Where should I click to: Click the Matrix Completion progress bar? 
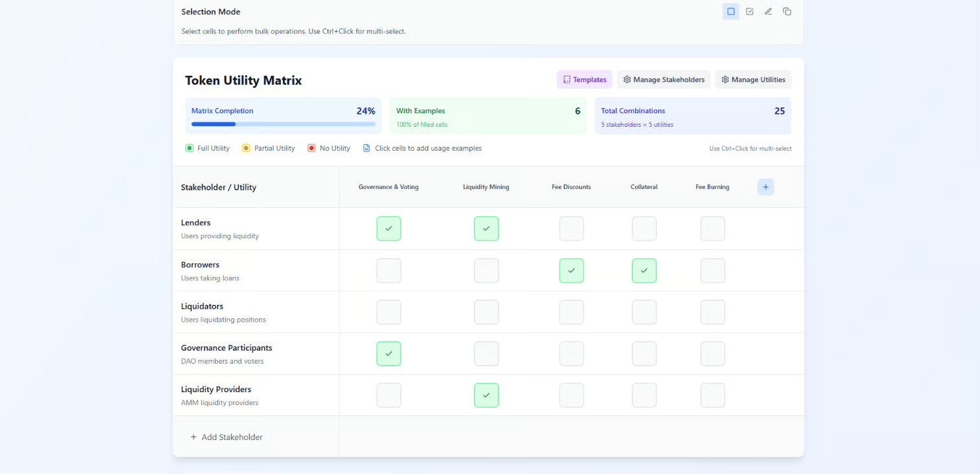[284, 124]
